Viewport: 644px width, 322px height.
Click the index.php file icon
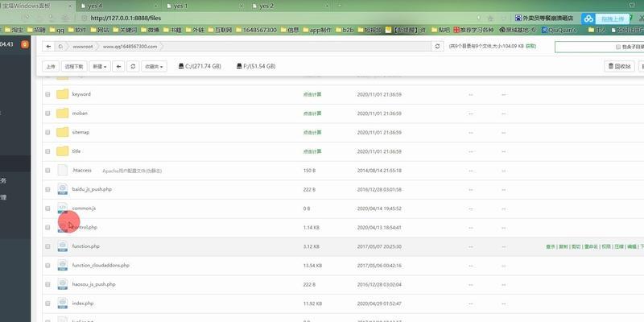(63, 303)
